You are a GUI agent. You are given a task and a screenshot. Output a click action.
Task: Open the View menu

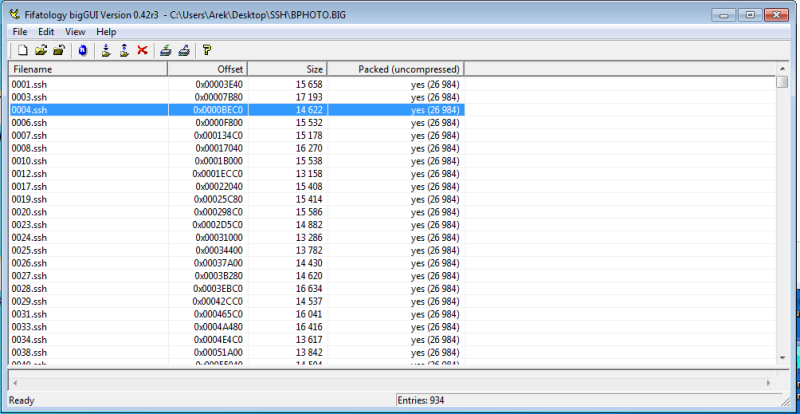[75, 32]
